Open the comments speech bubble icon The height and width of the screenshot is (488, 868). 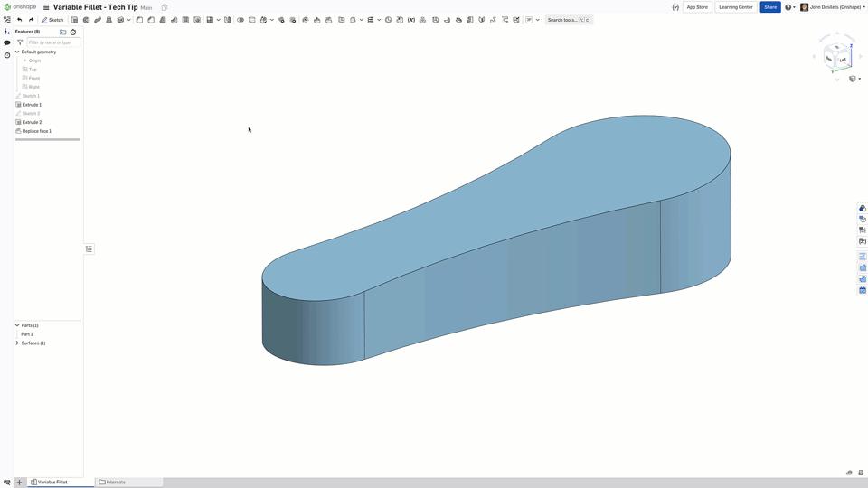tap(7, 42)
